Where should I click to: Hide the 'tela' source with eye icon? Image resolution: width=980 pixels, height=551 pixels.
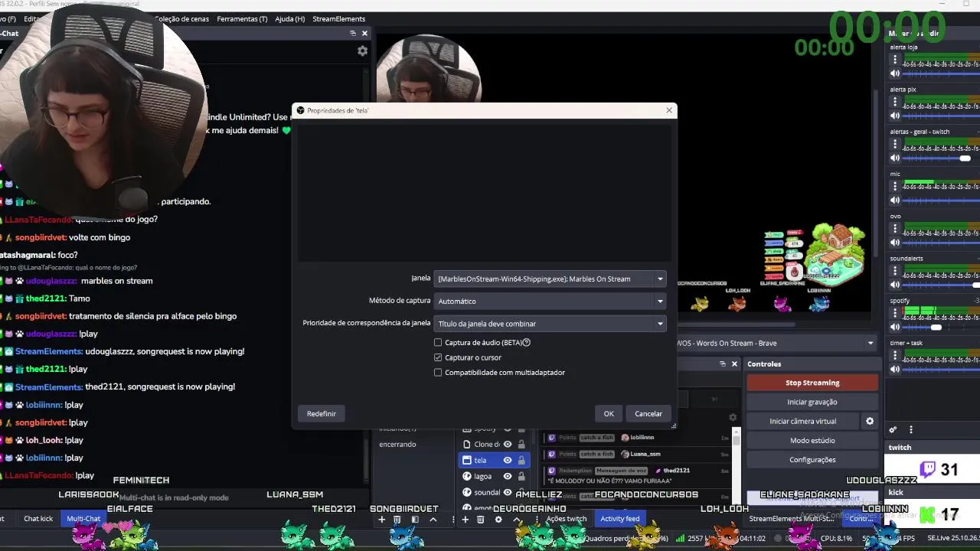507,460
